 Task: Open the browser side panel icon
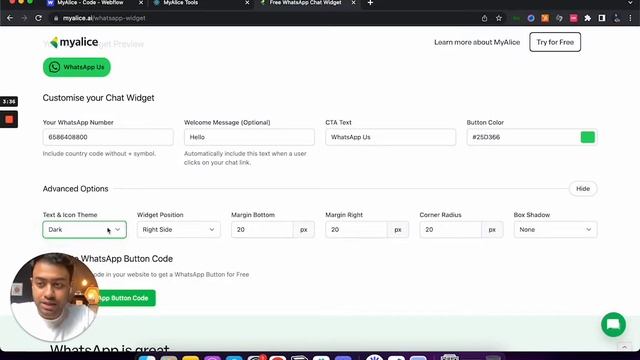(x=602, y=18)
